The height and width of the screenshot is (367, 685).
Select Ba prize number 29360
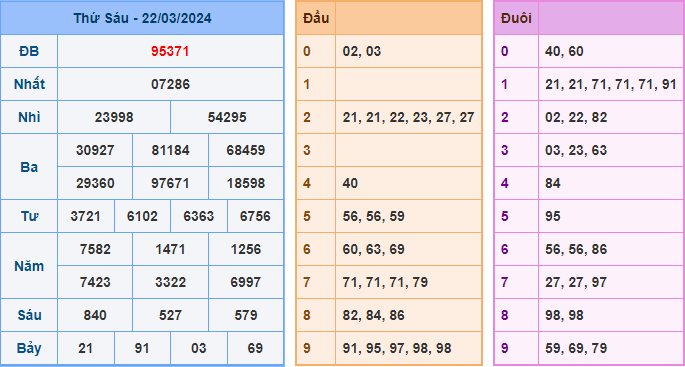pos(95,184)
